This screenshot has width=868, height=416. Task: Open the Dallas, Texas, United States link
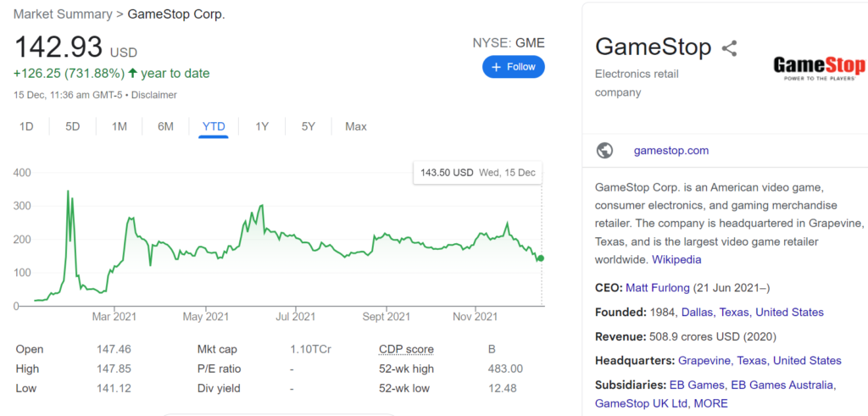(753, 313)
